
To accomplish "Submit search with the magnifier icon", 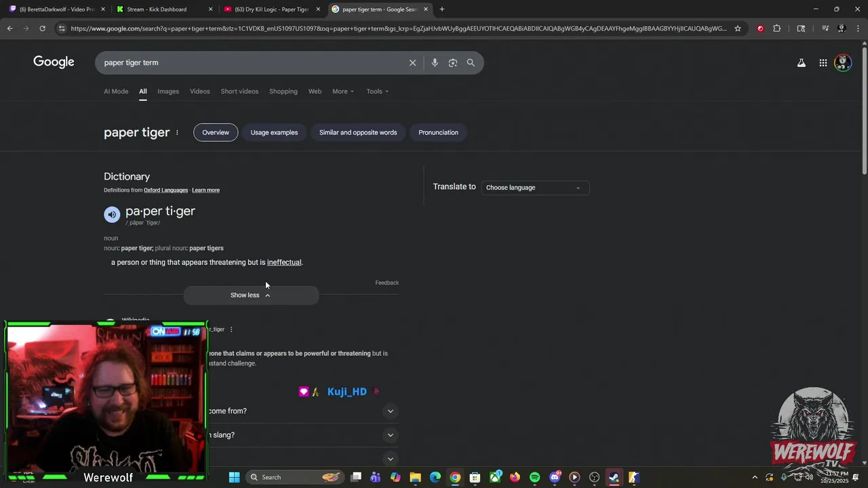I will click(x=471, y=62).
